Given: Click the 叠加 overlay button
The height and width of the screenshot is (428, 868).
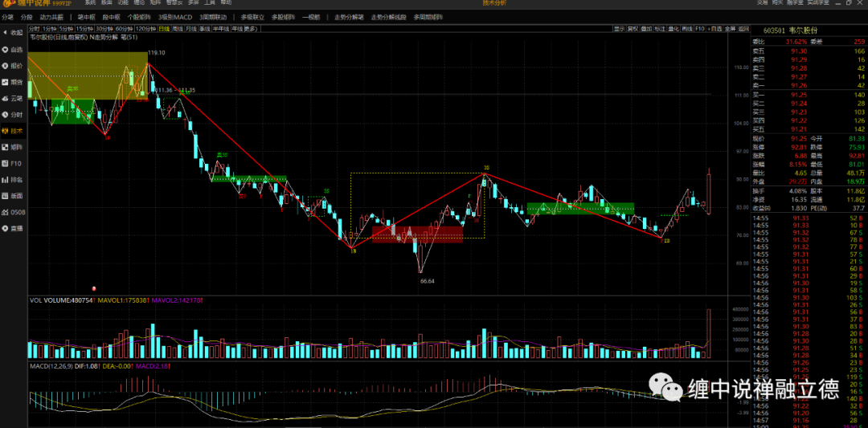Looking at the screenshot, I should pyautogui.click(x=646, y=29).
